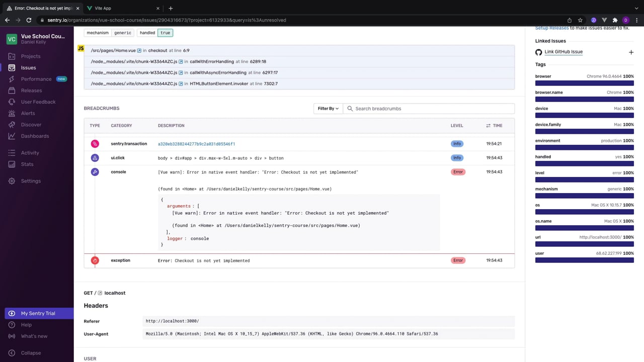Select Issues in the sidebar
This screenshot has width=644, height=362.
pyautogui.click(x=28, y=67)
